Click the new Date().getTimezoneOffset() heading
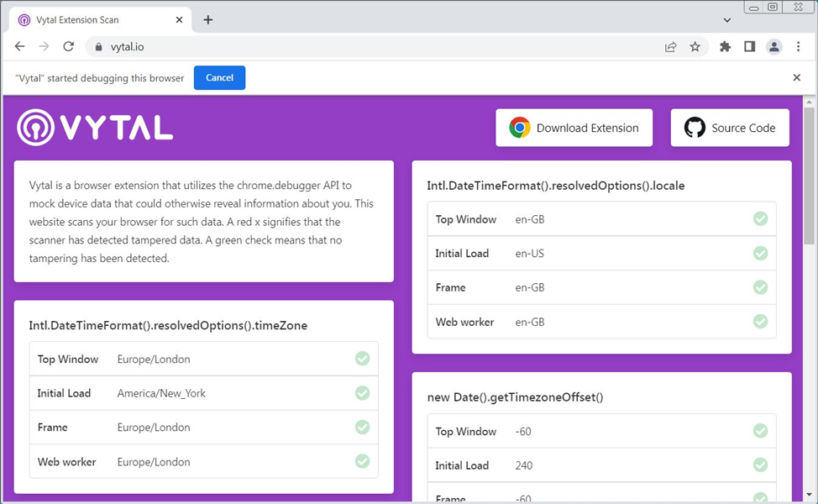 515,397
